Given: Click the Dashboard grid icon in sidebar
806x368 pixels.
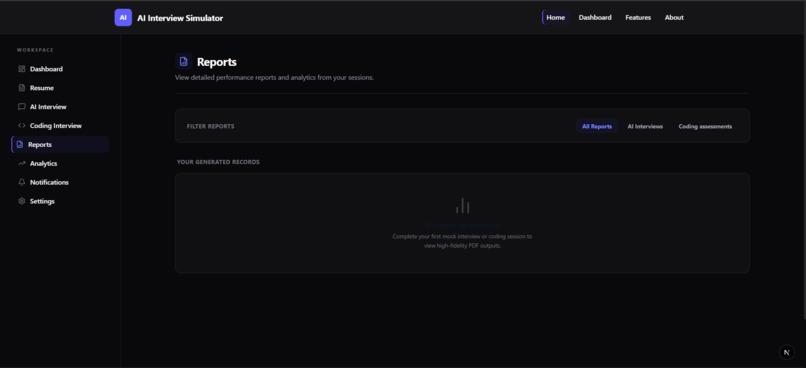Looking at the screenshot, I should point(22,69).
